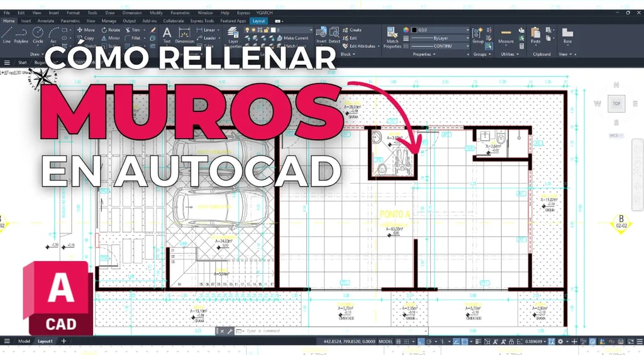
Task: Create a Group of objects
Action: coord(478,35)
